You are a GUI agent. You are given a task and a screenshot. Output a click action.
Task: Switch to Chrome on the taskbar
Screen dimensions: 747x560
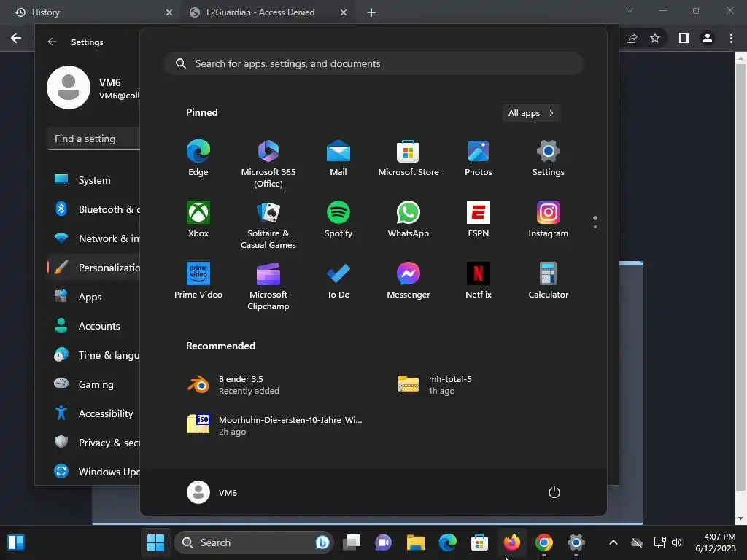[544, 542]
